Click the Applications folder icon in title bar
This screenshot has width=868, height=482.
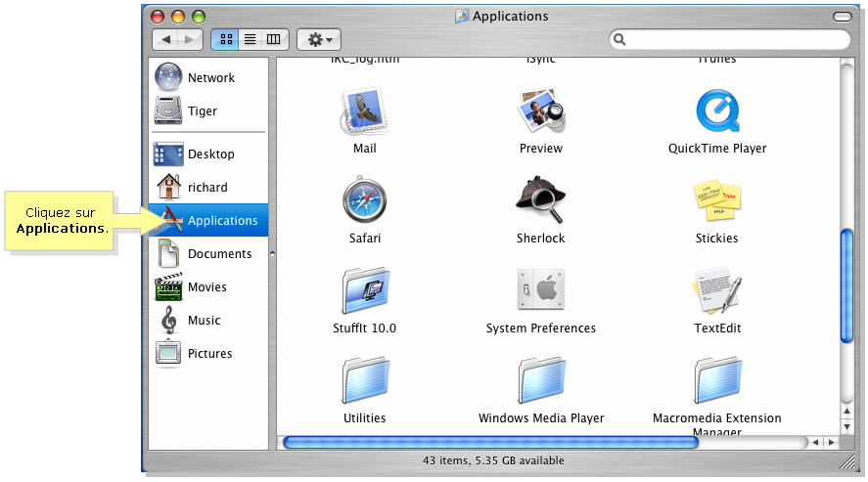click(462, 16)
